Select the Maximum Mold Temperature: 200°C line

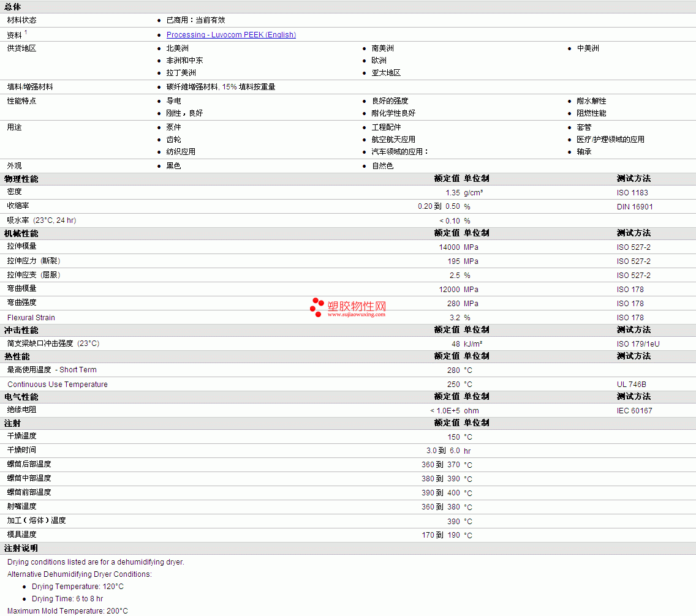(67, 611)
